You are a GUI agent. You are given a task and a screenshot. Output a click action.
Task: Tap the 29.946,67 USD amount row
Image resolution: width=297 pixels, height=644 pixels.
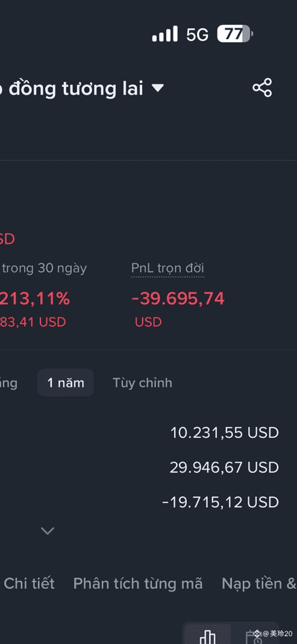pyautogui.click(x=224, y=467)
